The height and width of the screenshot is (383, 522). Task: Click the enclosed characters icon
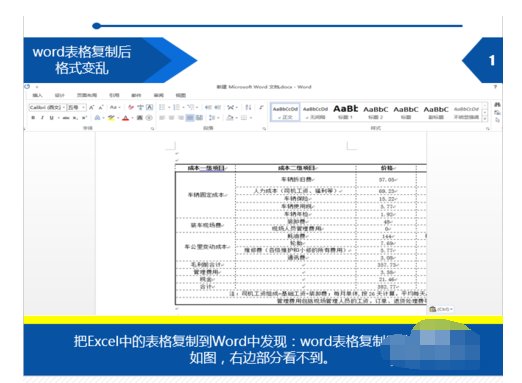click(149, 118)
